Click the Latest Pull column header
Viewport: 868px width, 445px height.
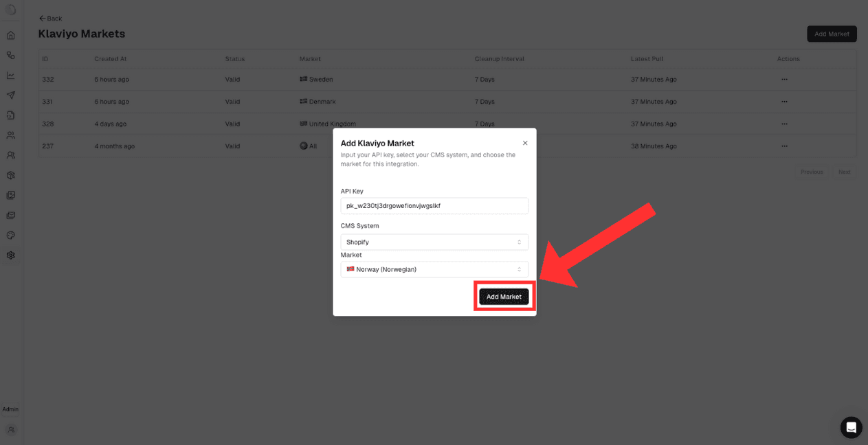[x=647, y=59]
